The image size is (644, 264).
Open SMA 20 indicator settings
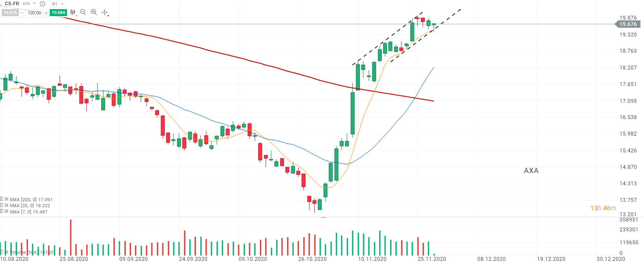(x=2, y=205)
